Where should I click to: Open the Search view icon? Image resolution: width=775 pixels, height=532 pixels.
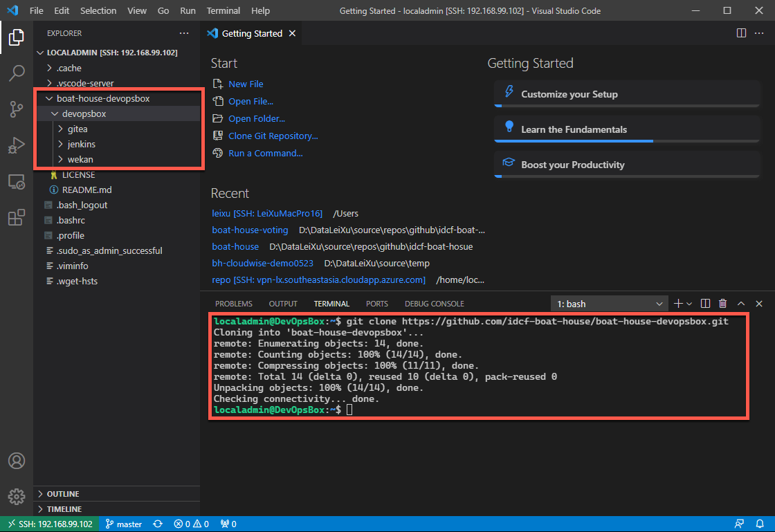(x=17, y=73)
